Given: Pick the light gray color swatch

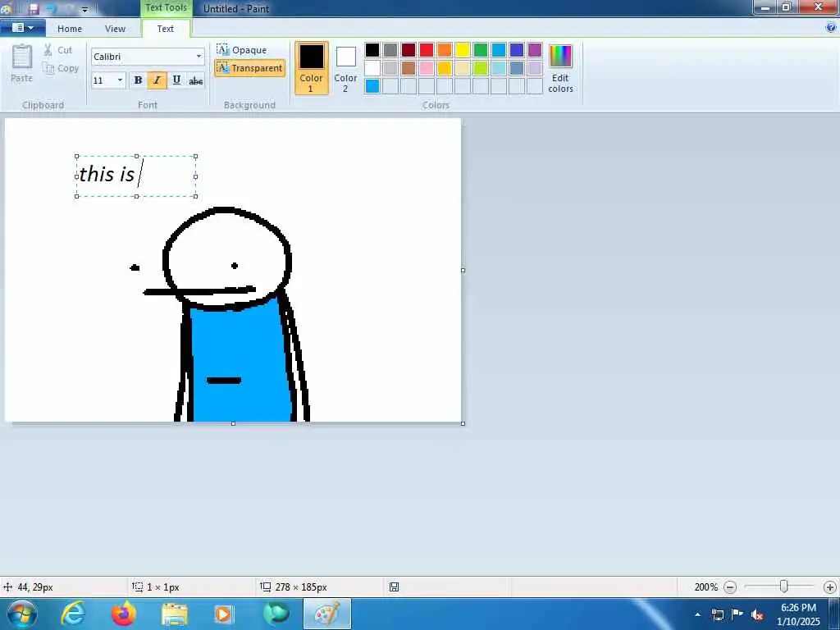Looking at the screenshot, I should click(x=390, y=68).
